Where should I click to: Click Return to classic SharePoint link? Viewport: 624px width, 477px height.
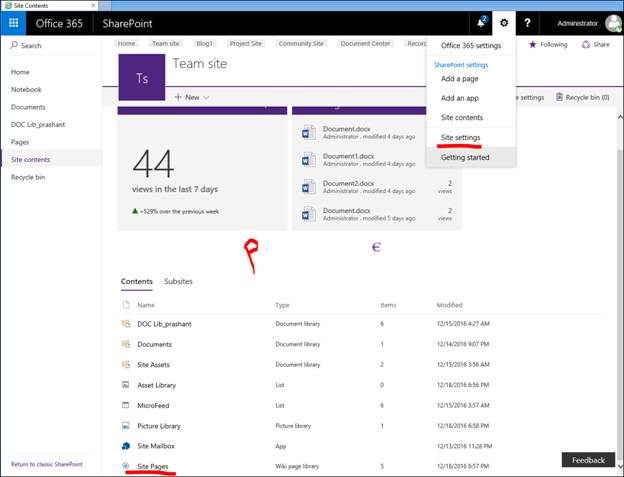[46, 464]
